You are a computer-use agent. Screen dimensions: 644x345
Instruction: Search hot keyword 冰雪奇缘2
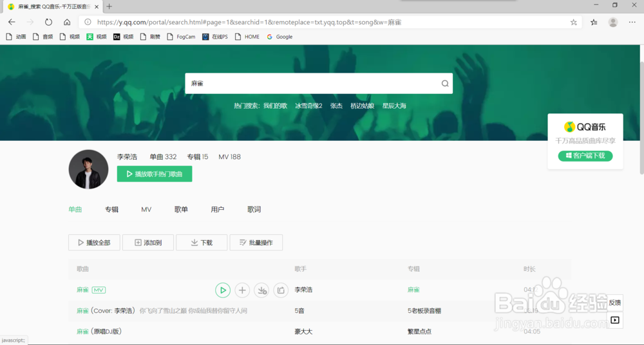pyautogui.click(x=308, y=106)
